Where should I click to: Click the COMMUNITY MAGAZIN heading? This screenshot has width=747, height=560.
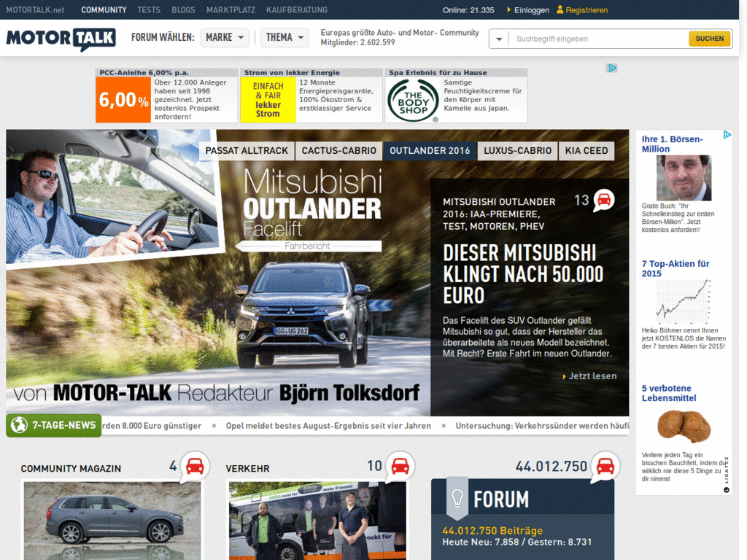pyautogui.click(x=71, y=469)
